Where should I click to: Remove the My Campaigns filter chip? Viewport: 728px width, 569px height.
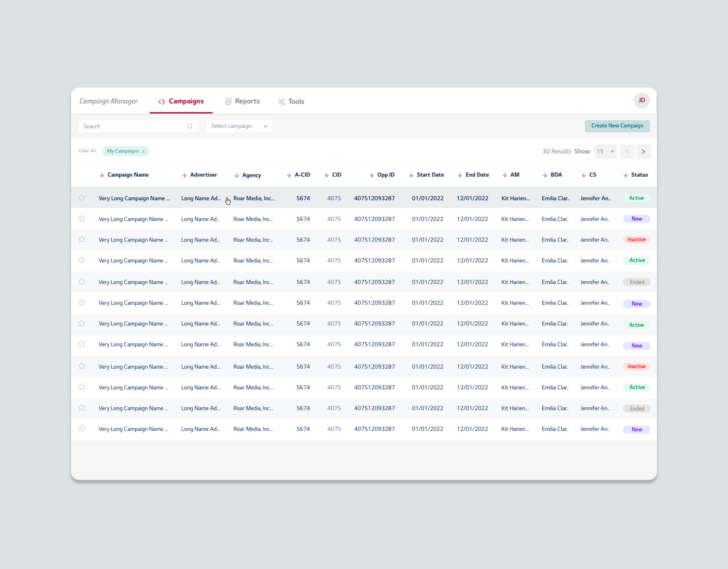pyautogui.click(x=143, y=152)
